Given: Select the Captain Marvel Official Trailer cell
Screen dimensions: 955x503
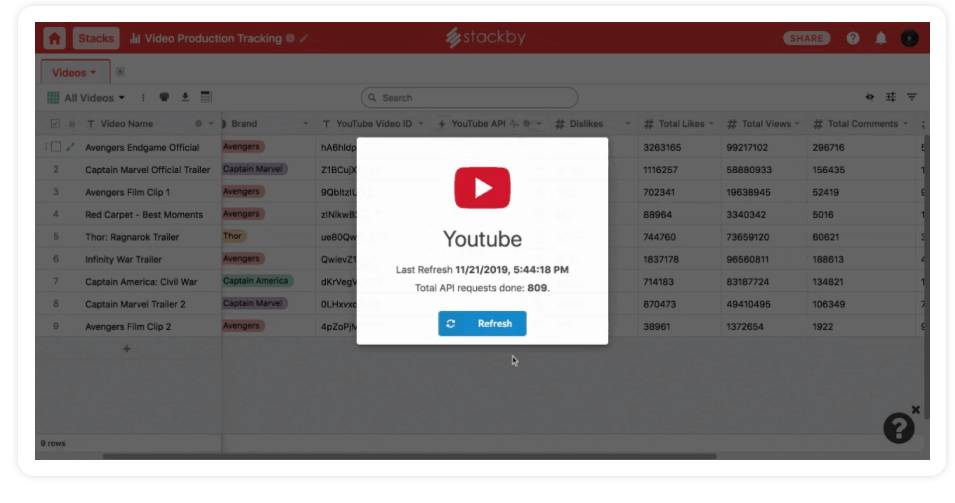Looking at the screenshot, I should [147, 169].
